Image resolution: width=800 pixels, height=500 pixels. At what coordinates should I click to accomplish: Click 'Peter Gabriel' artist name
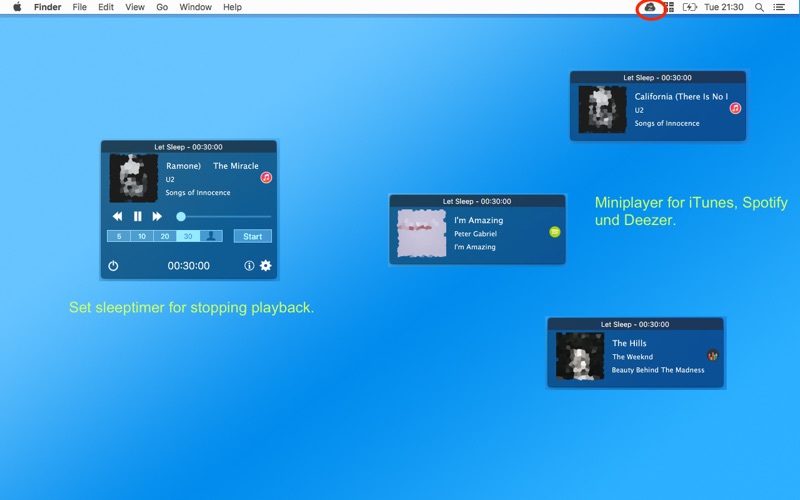click(x=476, y=234)
